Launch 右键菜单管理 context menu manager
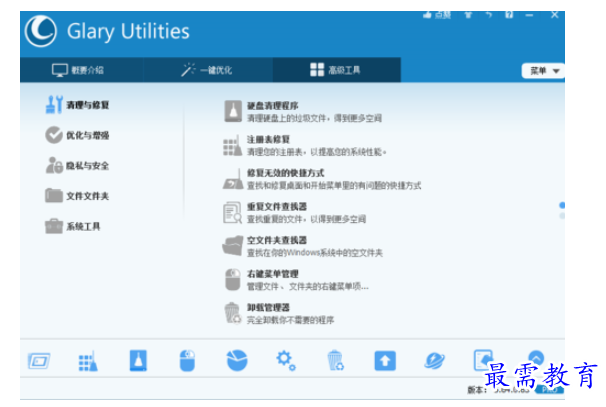This screenshot has height=407, width=606. point(296,280)
